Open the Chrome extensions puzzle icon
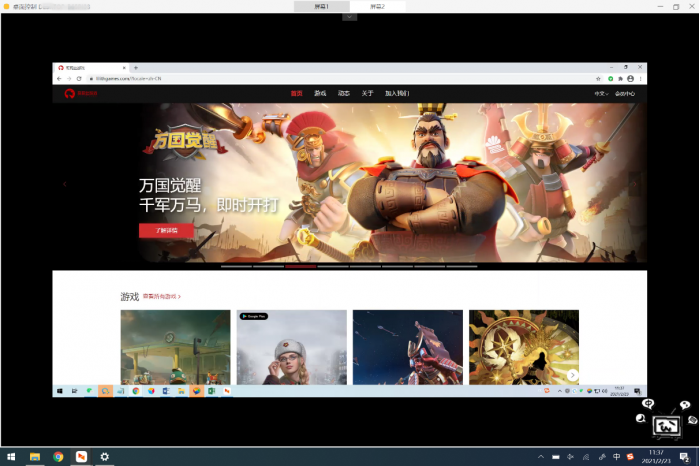The image size is (700, 466). (620, 79)
